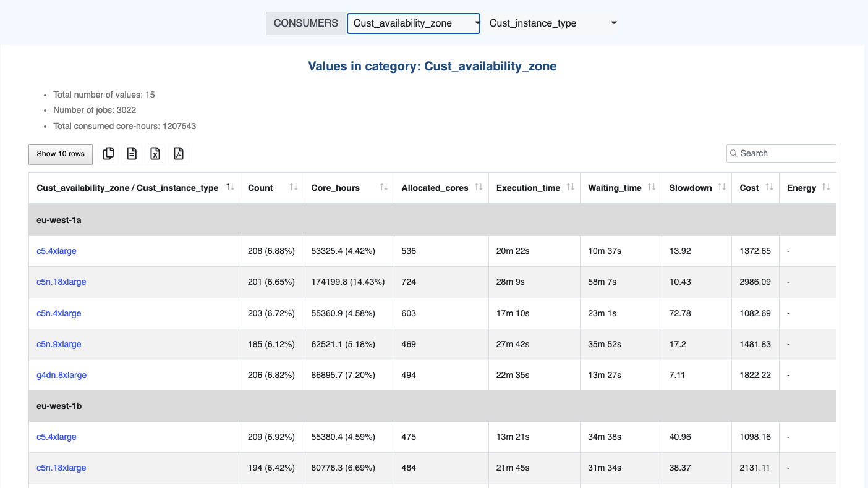The image size is (868, 488).
Task: Export table as PDF icon
Action: point(179,154)
